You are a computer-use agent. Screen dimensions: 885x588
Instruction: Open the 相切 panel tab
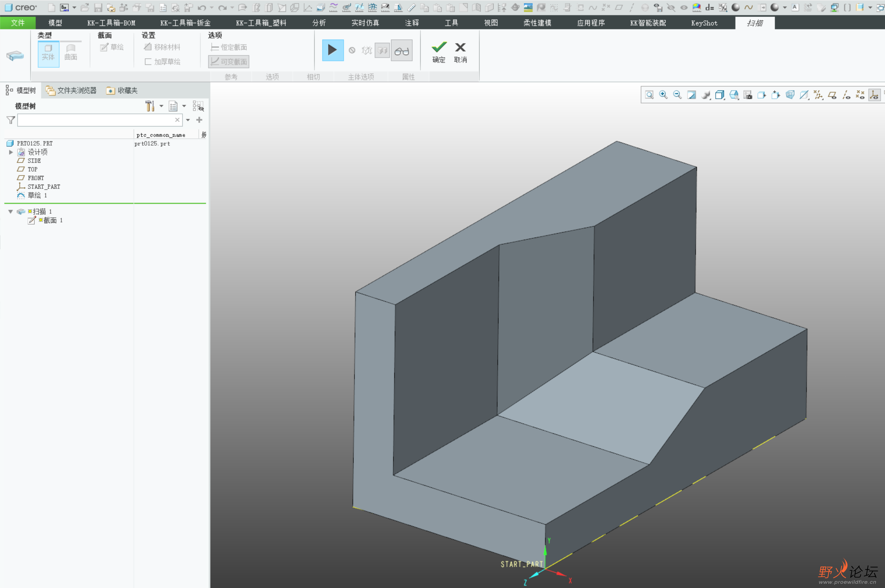(313, 77)
